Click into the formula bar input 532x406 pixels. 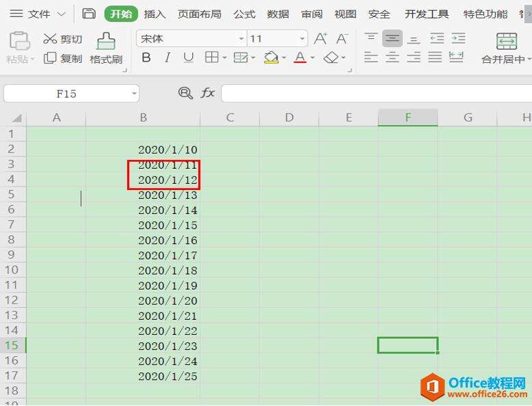(376, 93)
